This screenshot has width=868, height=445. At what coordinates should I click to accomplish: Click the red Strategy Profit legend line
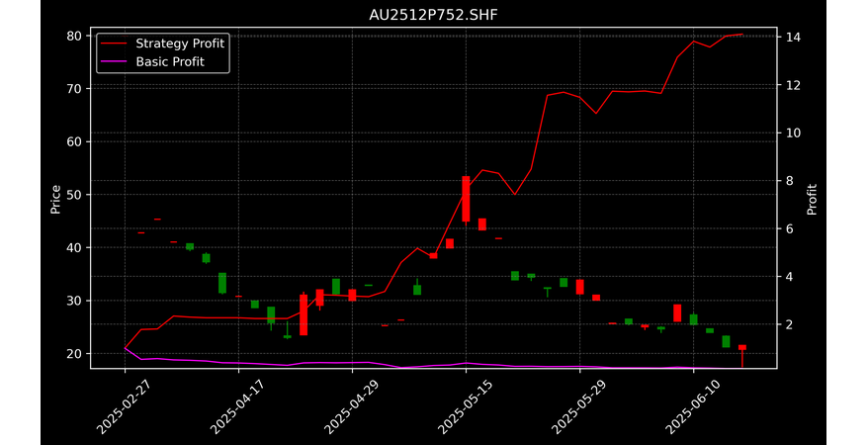pyautogui.click(x=114, y=44)
